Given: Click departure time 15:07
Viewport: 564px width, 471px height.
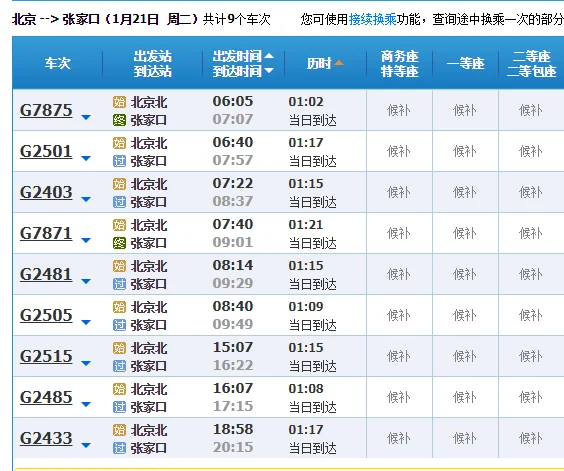Looking at the screenshot, I should [x=233, y=347].
